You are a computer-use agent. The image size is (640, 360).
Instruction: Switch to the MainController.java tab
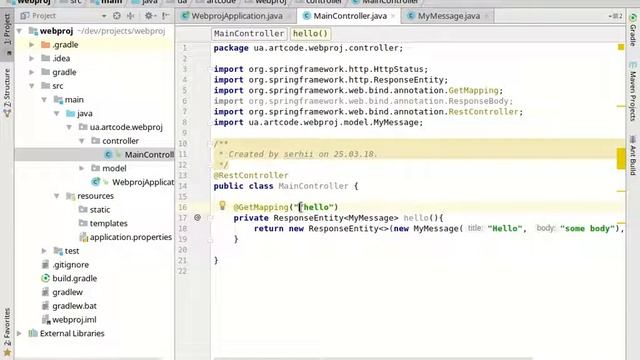pyautogui.click(x=350, y=16)
